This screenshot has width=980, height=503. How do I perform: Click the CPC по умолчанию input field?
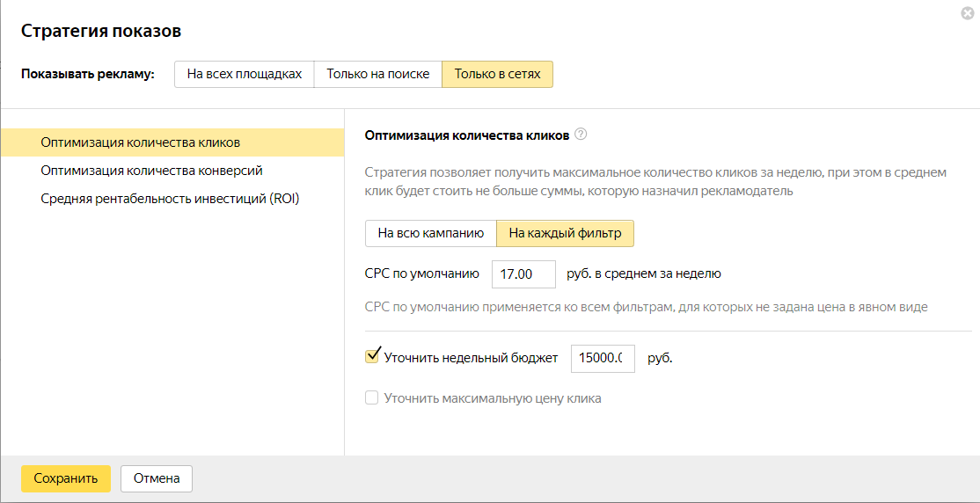tap(523, 274)
